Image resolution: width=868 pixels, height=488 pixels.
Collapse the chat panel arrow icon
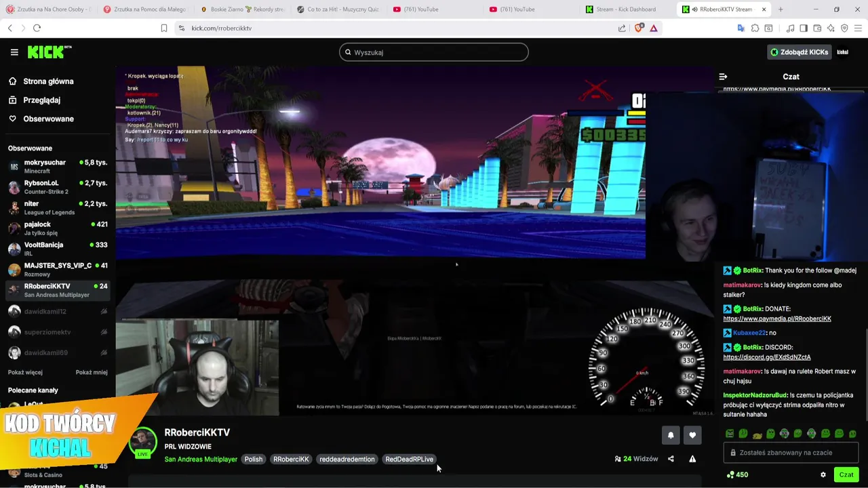(x=723, y=77)
